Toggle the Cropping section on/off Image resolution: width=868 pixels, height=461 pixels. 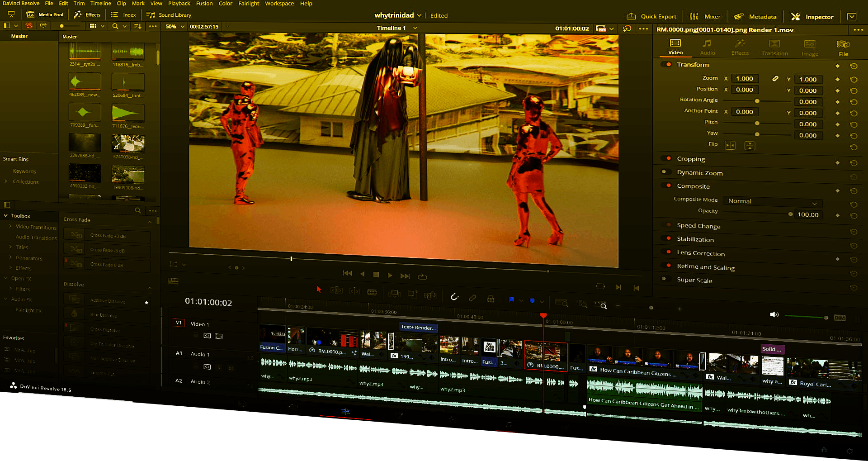tap(668, 158)
